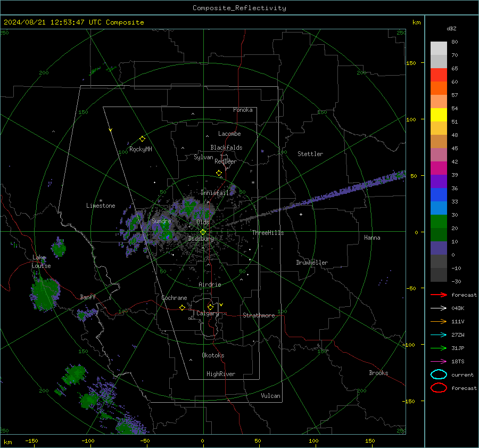Click the Vulcan label

click(270, 396)
